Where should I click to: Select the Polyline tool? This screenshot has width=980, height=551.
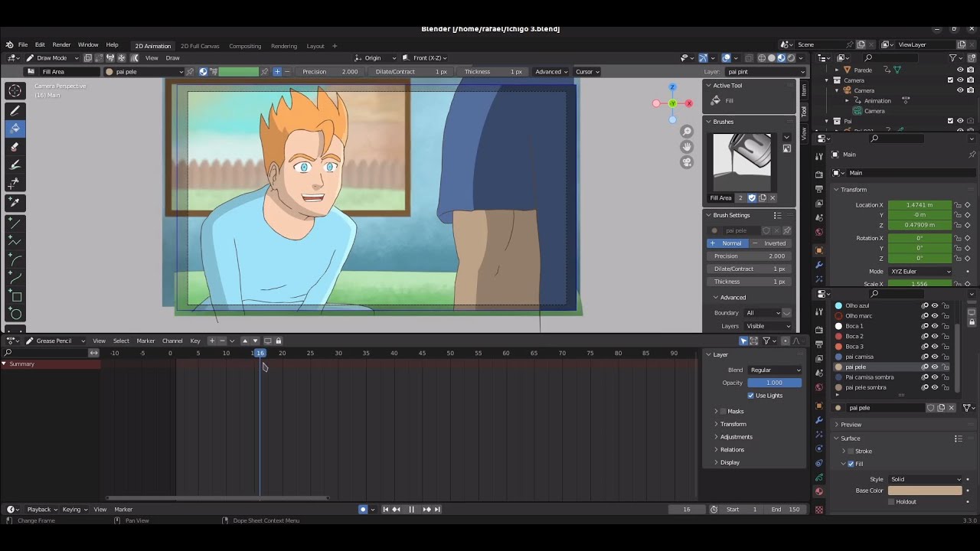15,241
